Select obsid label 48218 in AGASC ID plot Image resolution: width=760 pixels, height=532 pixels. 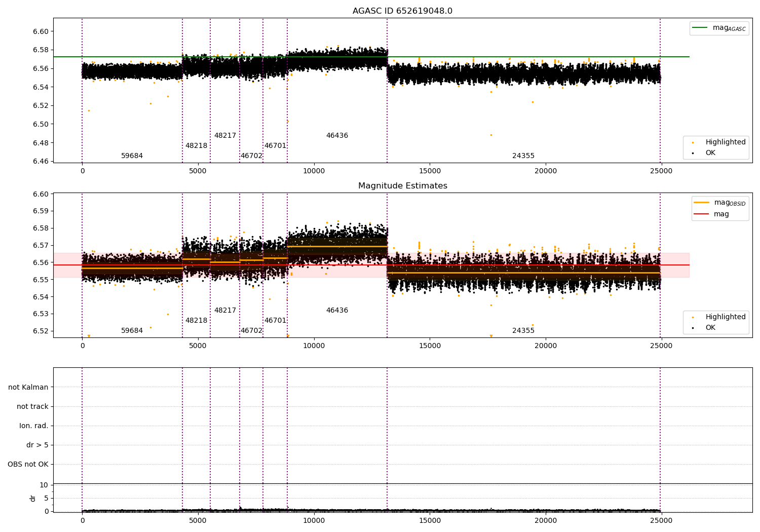[x=196, y=146]
